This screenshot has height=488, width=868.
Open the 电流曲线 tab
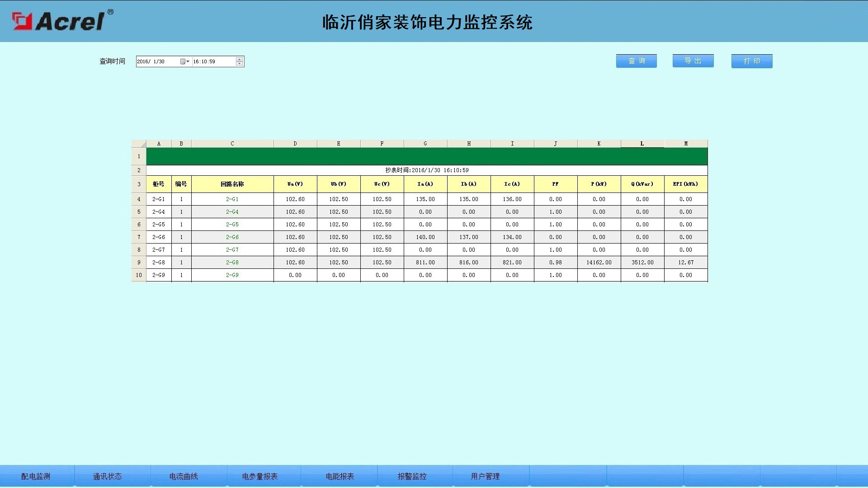184,476
